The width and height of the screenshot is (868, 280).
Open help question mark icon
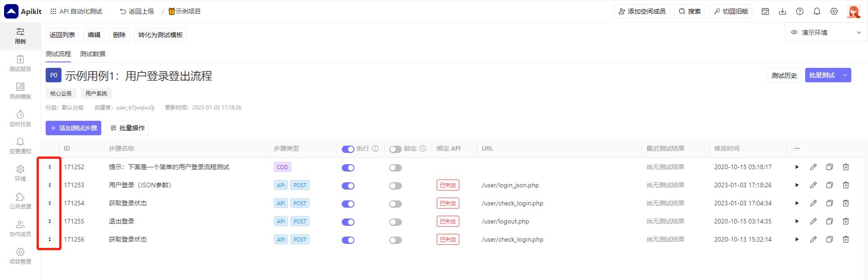pyautogui.click(x=800, y=11)
